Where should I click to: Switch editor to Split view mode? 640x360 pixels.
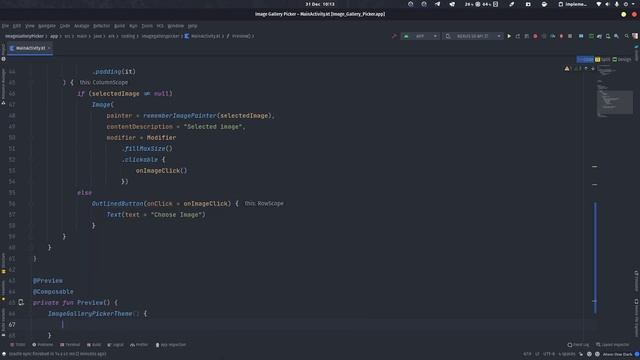click(602, 60)
